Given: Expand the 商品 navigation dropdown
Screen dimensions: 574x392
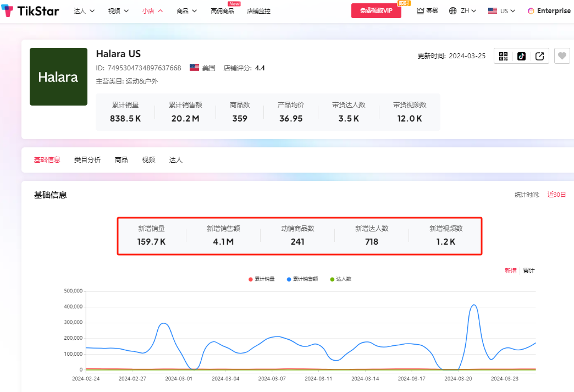Looking at the screenshot, I should click(x=186, y=11).
